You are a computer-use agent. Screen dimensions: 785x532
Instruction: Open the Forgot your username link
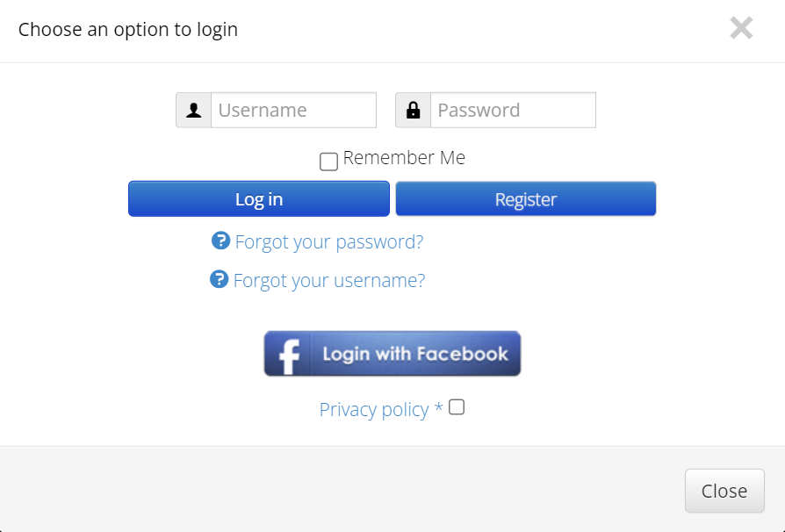pos(328,280)
